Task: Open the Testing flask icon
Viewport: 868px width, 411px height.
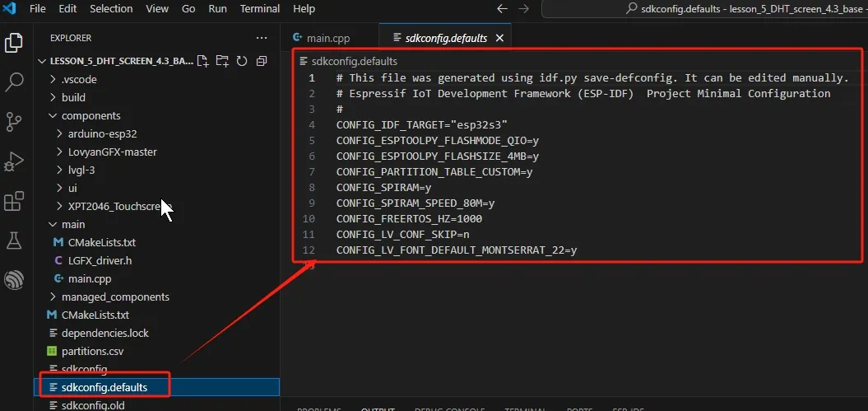Action: tap(14, 241)
